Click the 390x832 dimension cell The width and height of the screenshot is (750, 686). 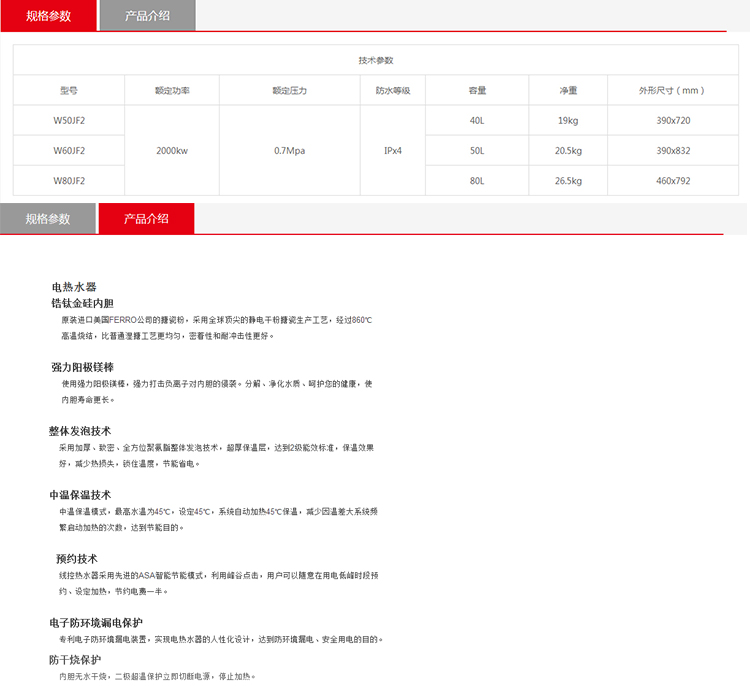(673, 150)
